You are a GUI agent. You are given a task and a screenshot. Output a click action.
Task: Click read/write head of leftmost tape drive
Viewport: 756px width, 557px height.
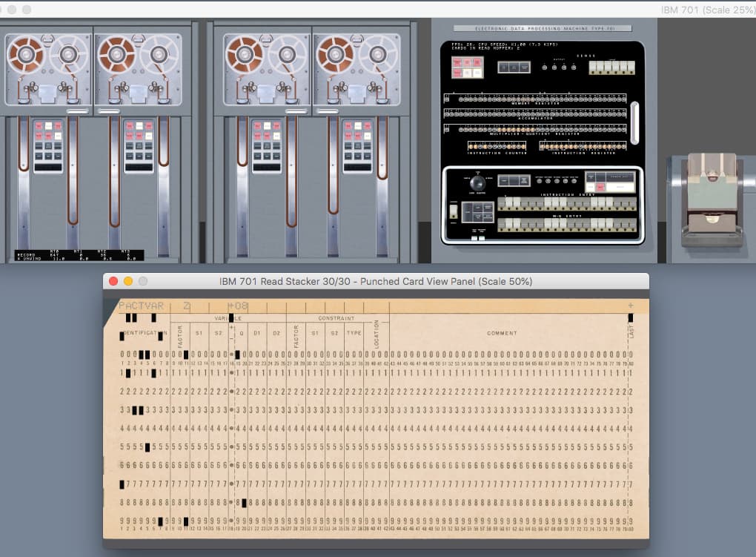(x=47, y=93)
